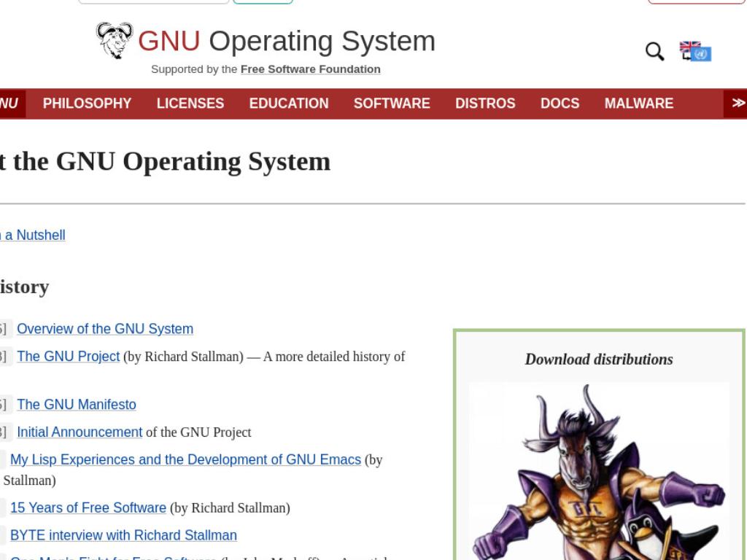Open the SOFTWARE menu
Screen dimensions: 747x560
(392, 104)
